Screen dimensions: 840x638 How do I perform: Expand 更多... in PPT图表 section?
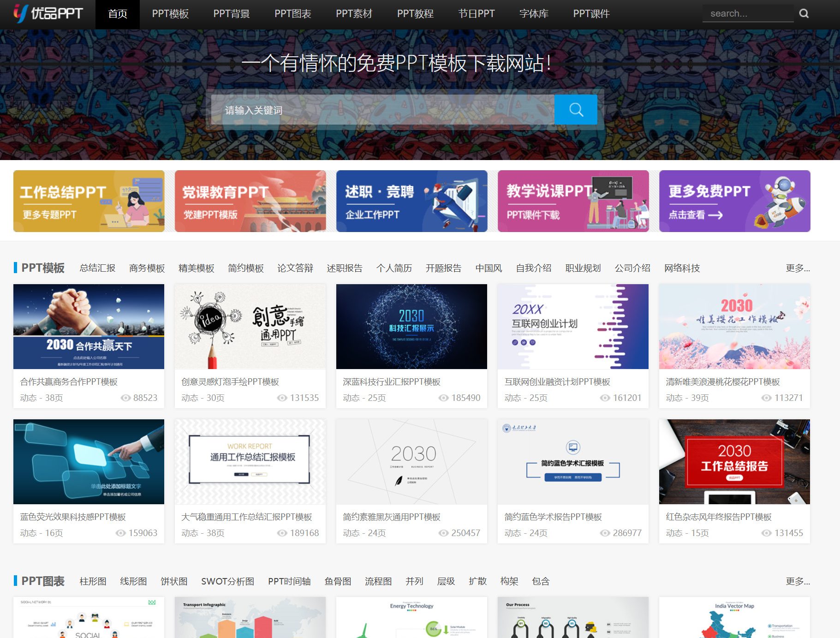(798, 581)
